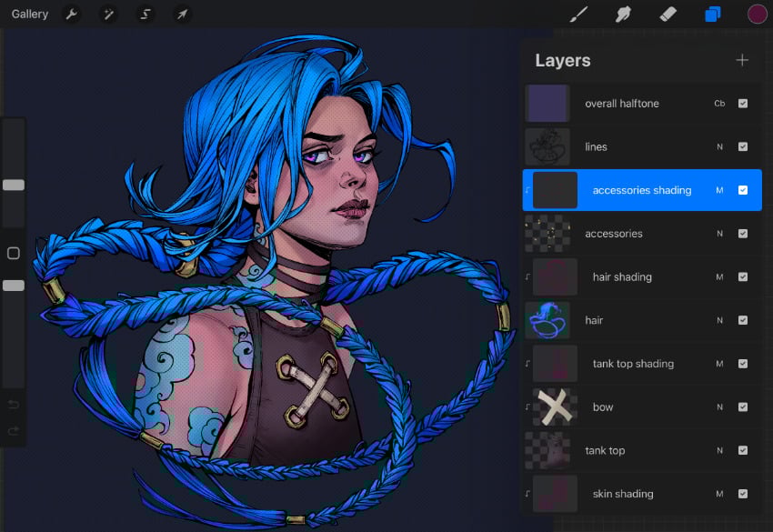Viewport: 773px width, 532px height.
Task: Select the 'lines' layer name
Action: (596, 147)
